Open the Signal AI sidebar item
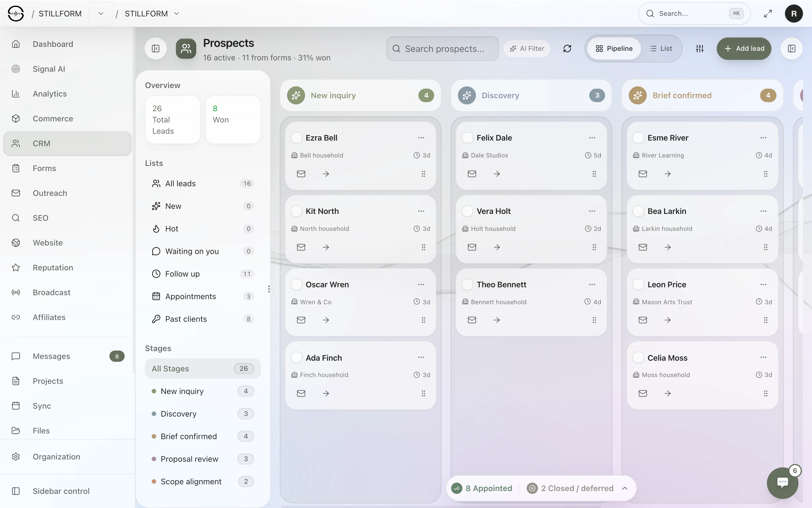 point(67,69)
